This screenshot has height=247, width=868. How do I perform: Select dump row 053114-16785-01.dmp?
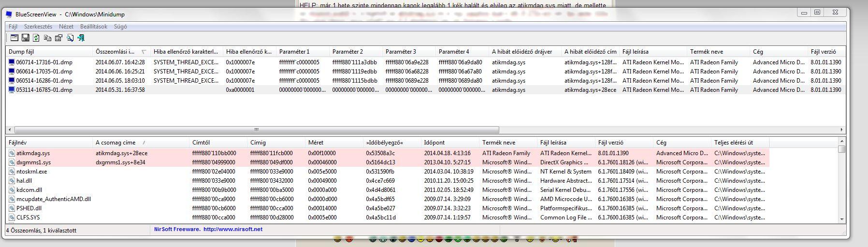(426, 90)
